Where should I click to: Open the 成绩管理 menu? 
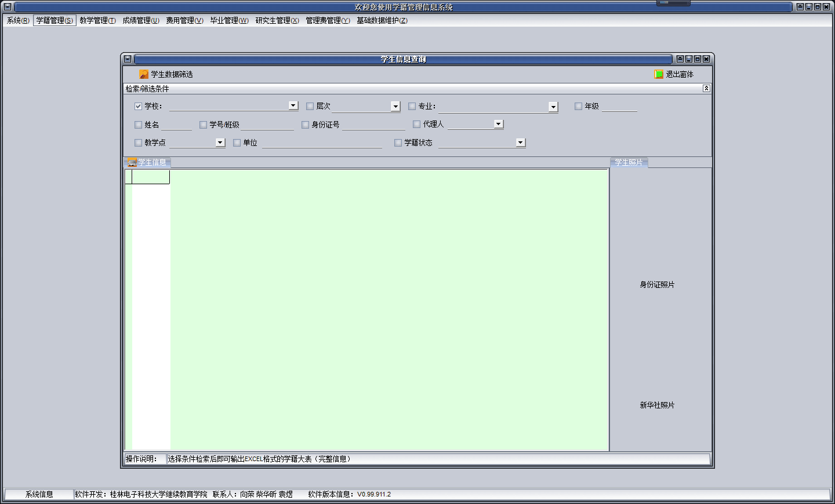pos(140,20)
